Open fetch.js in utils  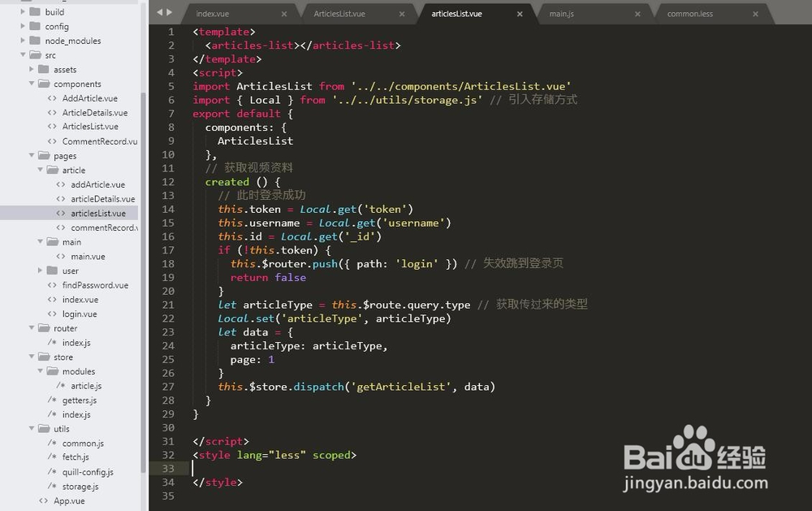click(x=76, y=457)
